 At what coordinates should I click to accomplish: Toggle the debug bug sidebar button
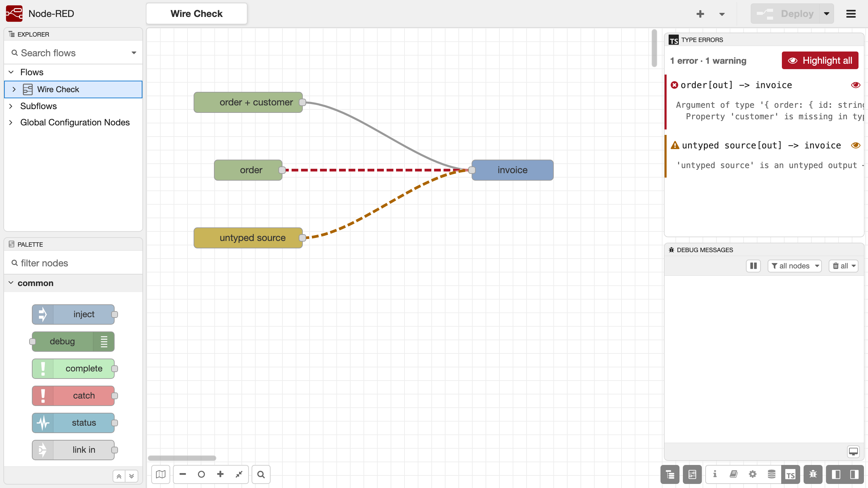tap(813, 474)
